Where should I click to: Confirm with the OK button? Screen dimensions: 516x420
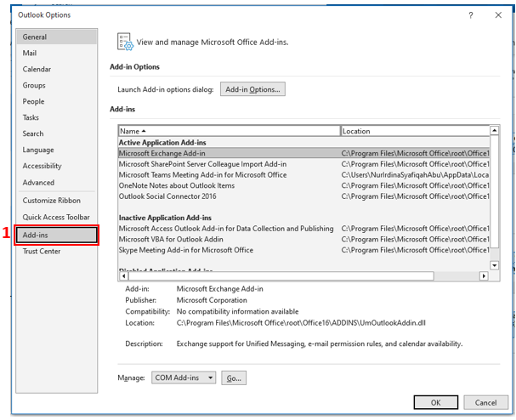(x=436, y=402)
